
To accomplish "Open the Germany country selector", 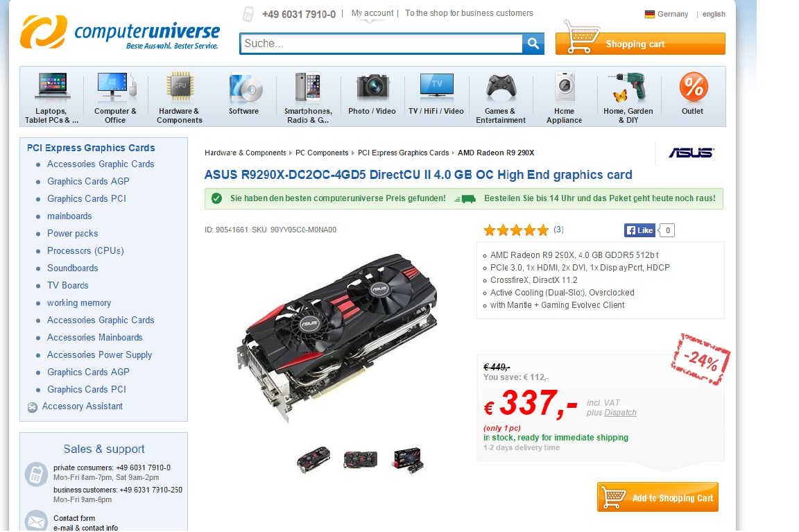I will 667,15.
